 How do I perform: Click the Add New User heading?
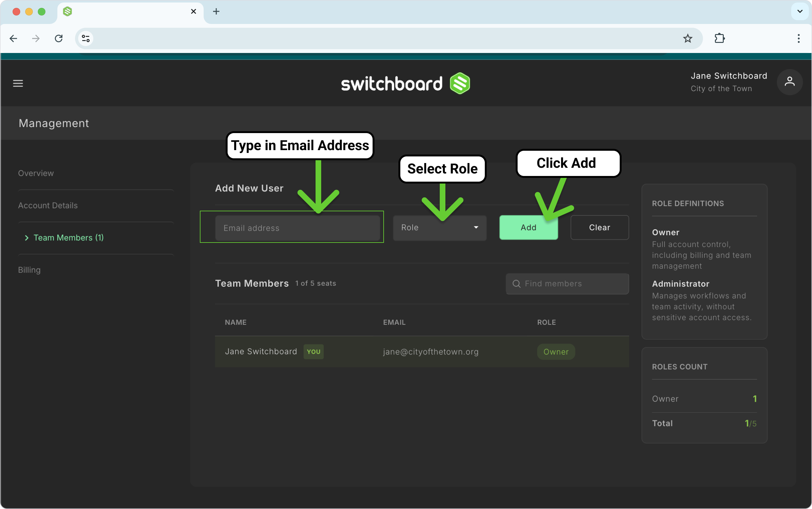pos(249,188)
